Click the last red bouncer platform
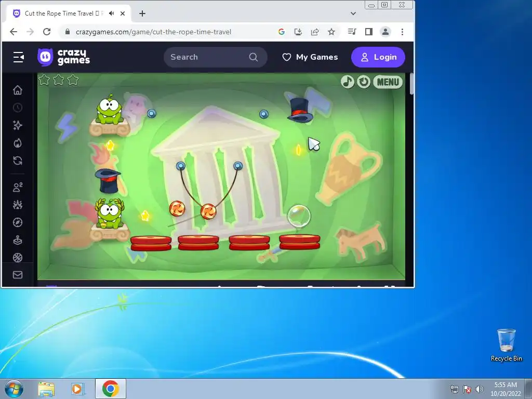Viewport: 532px width, 399px height. 300,242
